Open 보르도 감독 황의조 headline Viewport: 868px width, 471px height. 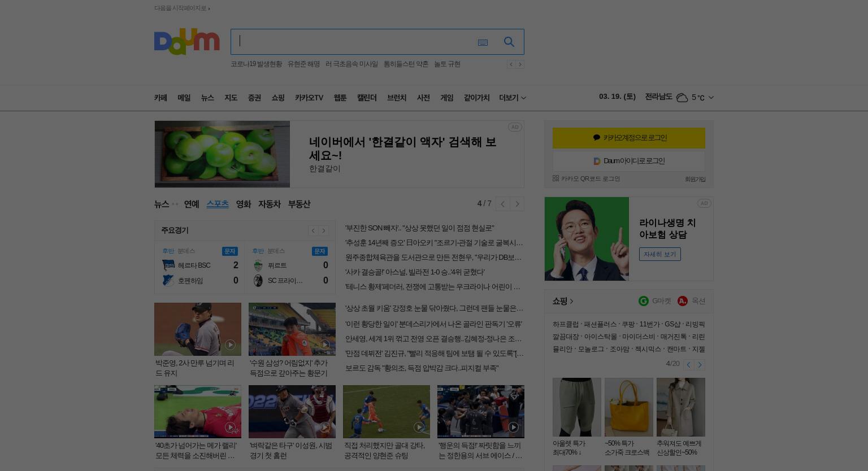pos(422,368)
